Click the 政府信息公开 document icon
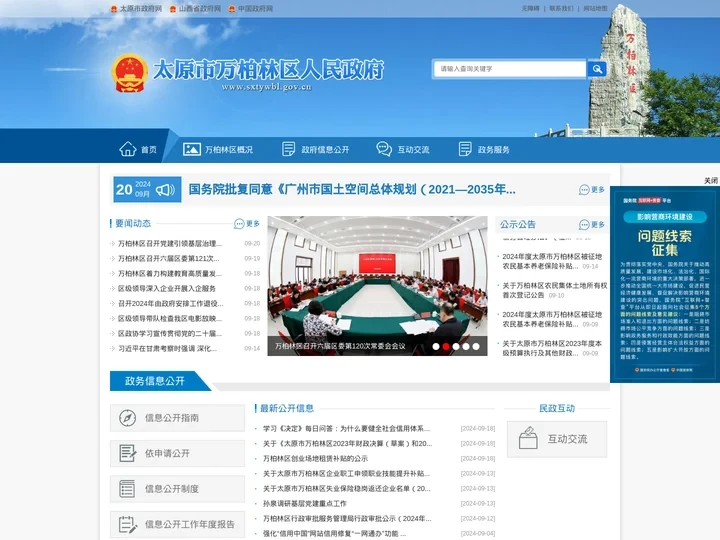 click(x=288, y=149)
